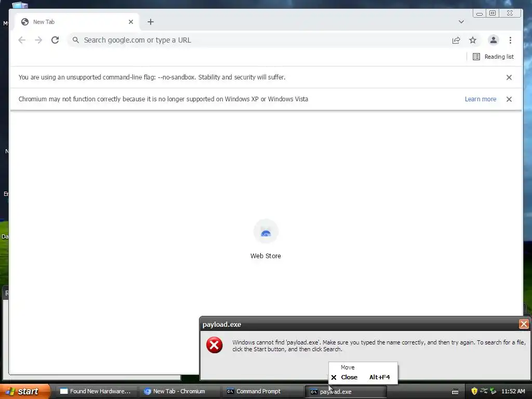Image resolution: width=532 pixels, height=399 pixels.
Task: Click the on-screen keyboard tray icon
Action: coord(455,392)
